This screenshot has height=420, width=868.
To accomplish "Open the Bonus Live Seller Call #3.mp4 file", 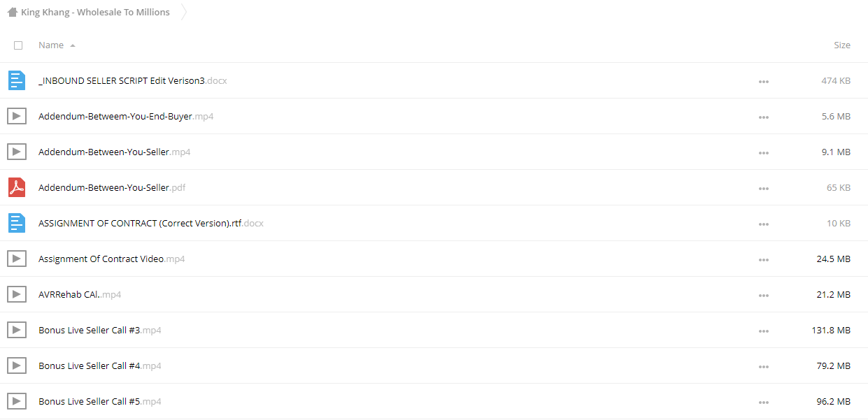I will click(100, 330).
